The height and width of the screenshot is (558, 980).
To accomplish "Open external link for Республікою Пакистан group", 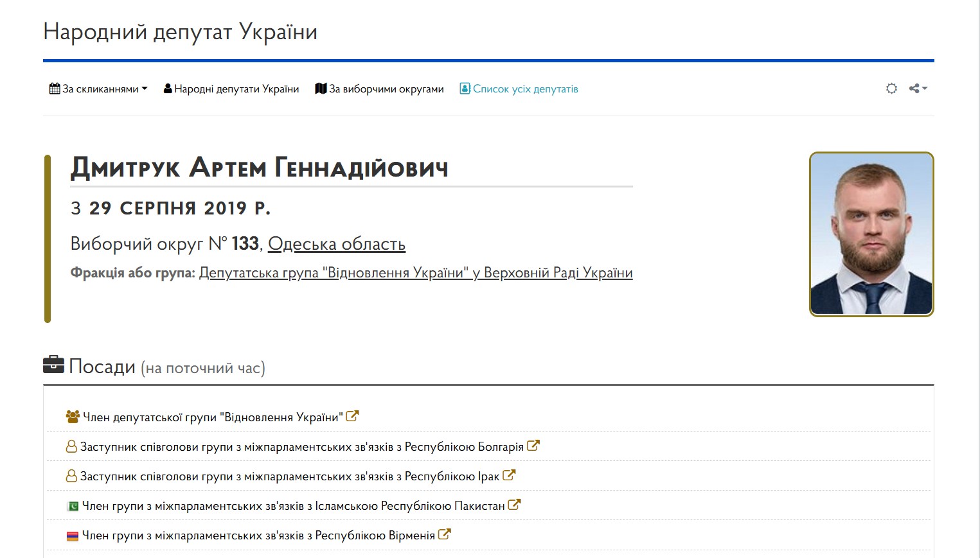I will pos(514,505).
